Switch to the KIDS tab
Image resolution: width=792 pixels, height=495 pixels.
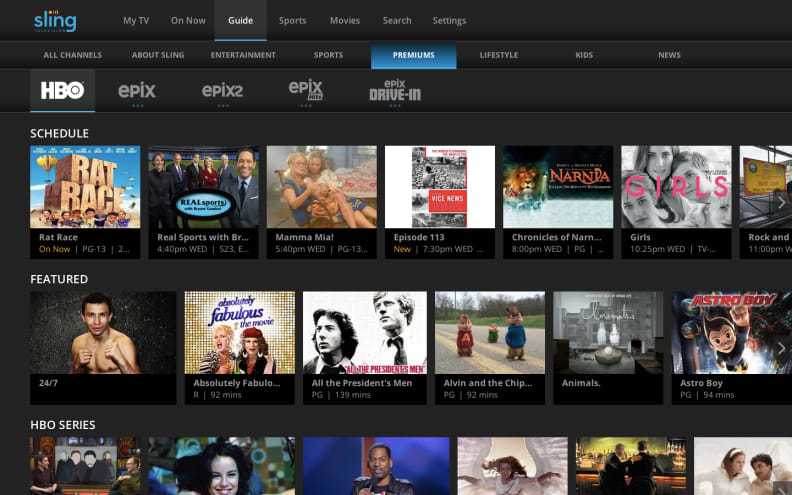tap(584, 55)
